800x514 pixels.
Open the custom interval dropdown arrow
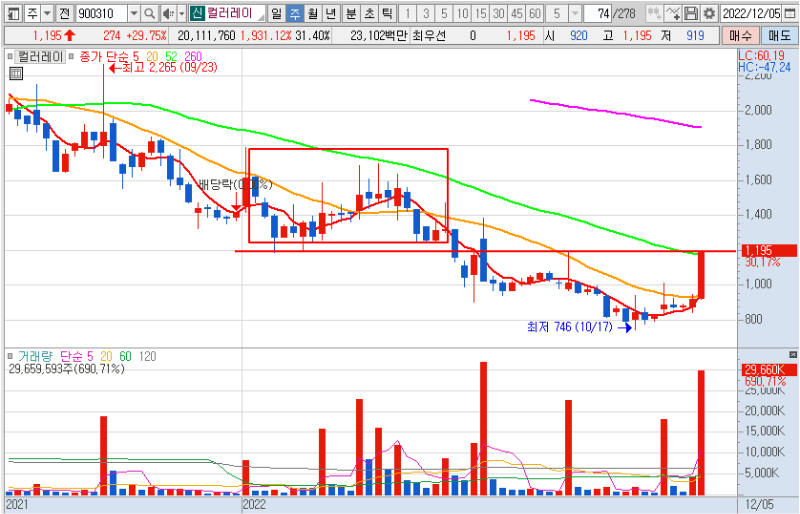(575, 13)
